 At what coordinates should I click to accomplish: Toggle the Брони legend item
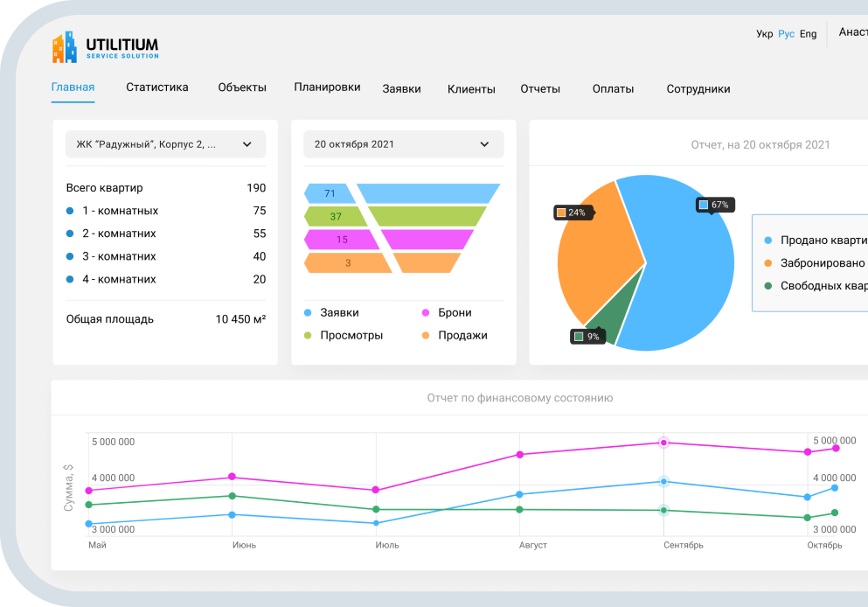coord(447,312)
